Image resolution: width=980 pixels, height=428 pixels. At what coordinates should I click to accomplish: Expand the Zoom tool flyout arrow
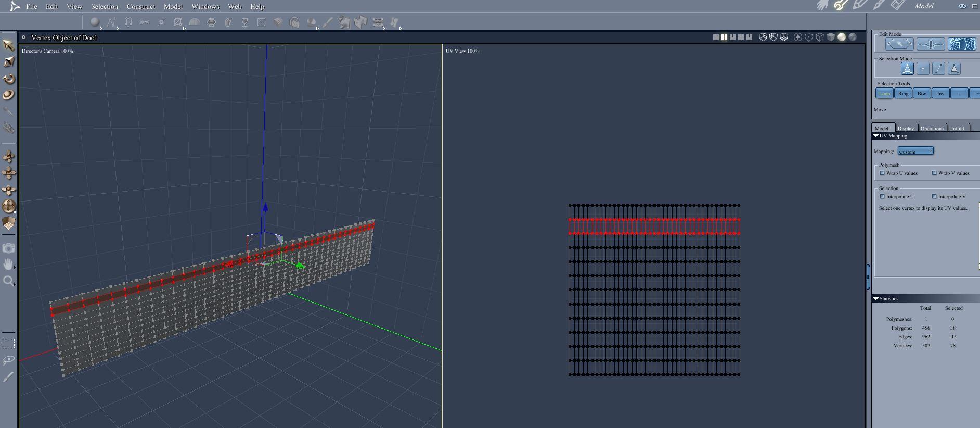(x=15, y=285)
